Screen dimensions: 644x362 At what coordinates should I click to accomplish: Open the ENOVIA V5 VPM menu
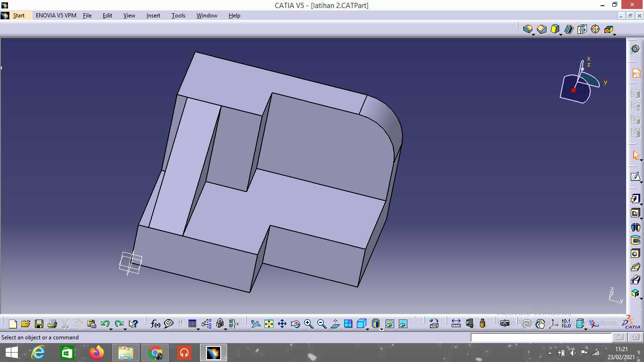[56, 16]
